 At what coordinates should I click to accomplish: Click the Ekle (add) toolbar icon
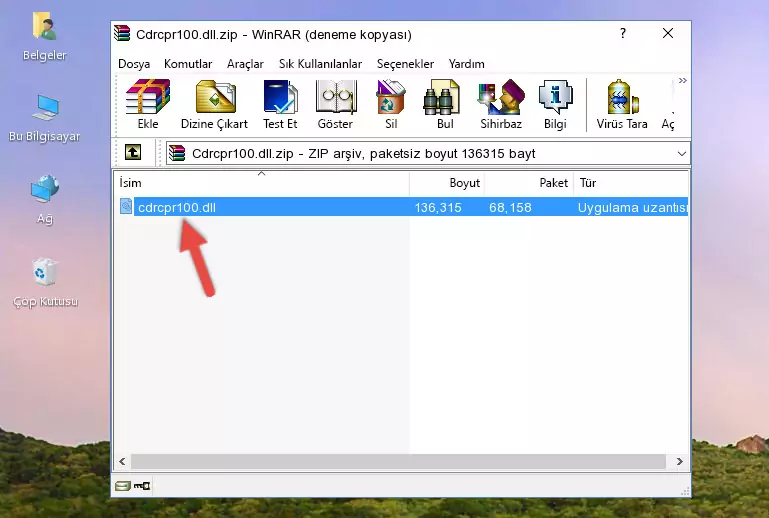tap(148, 104)
